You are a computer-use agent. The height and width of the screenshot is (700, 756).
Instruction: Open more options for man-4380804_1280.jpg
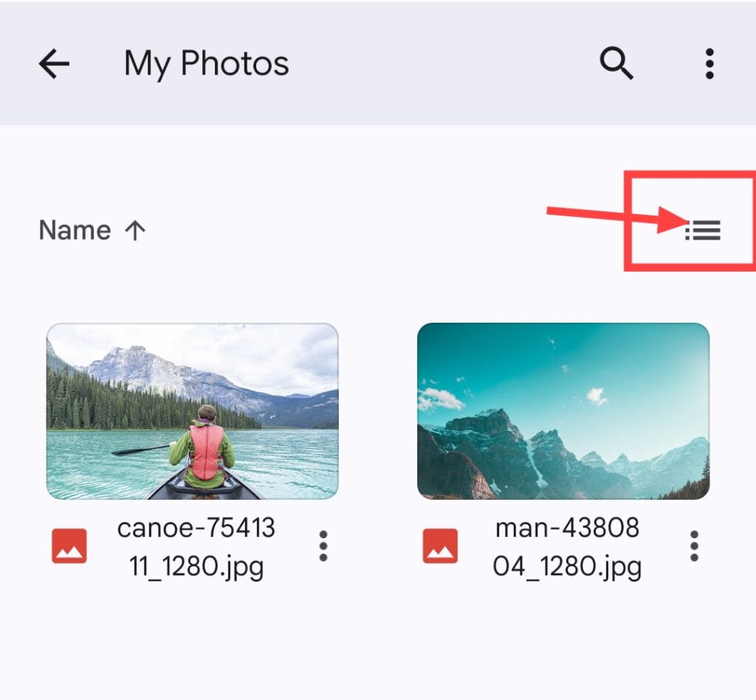694,546
